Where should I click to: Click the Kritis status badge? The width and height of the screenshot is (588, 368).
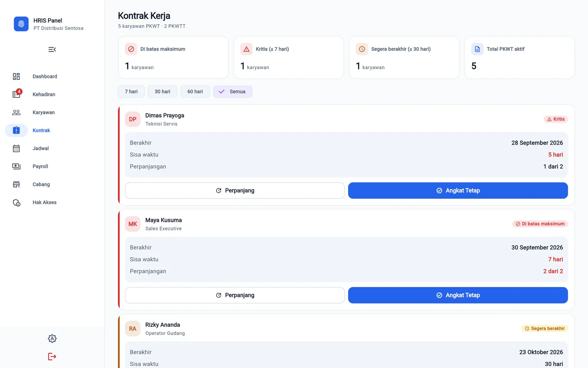(556, 119)
